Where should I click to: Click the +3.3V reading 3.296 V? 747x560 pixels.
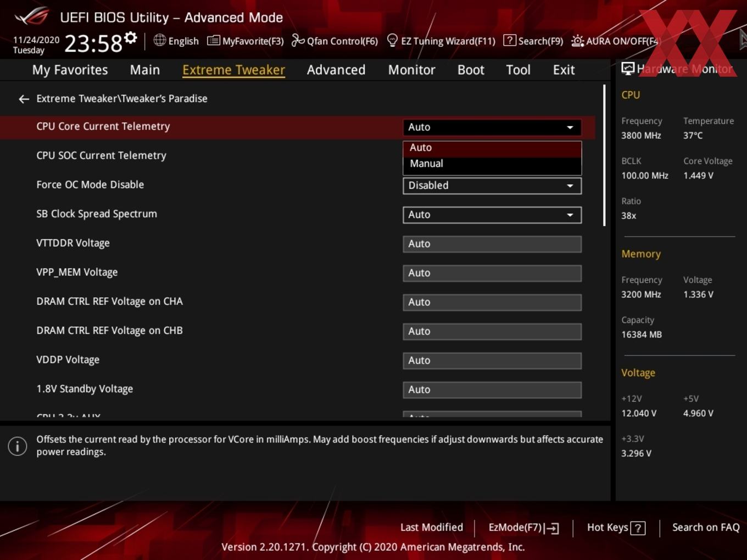[x=636, y=453]
